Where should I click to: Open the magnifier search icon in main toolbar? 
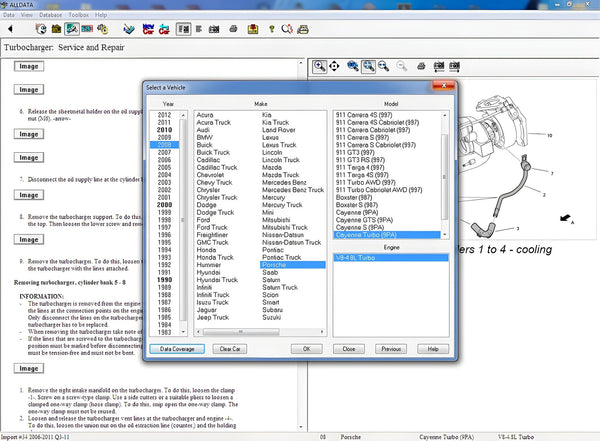pyautogui.click(x=287, y=29)
